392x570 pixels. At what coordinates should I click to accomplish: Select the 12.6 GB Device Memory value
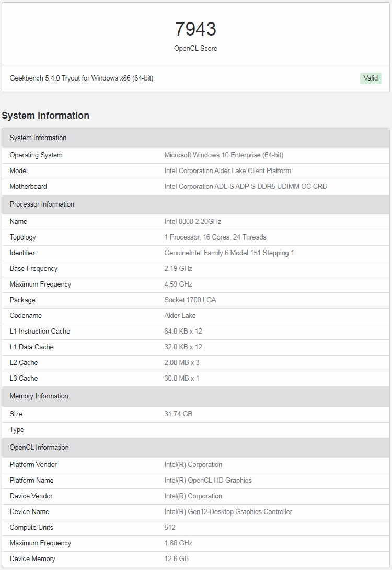click(177, 559)
